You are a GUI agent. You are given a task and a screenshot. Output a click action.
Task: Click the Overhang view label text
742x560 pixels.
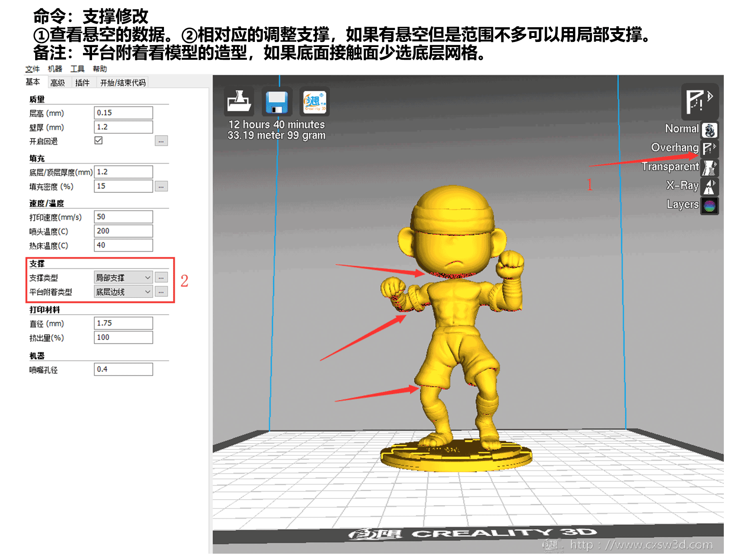coord(675,147)
